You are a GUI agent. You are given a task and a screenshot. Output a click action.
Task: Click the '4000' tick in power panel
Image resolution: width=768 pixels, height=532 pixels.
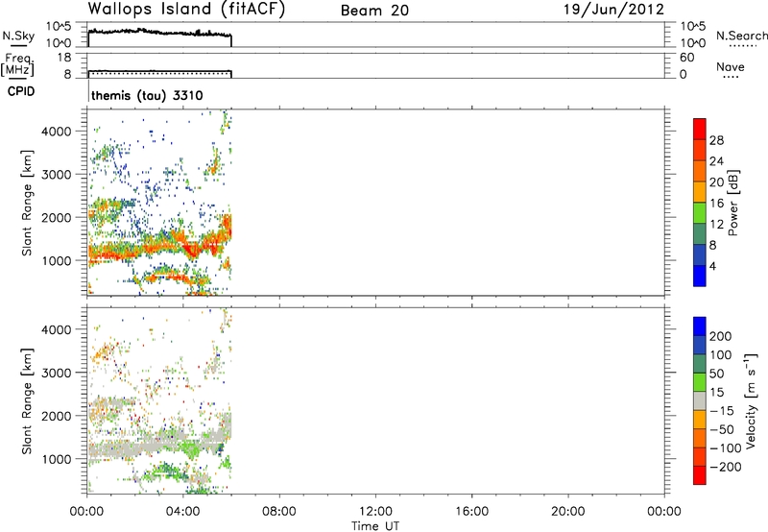[x=57, y=132]
